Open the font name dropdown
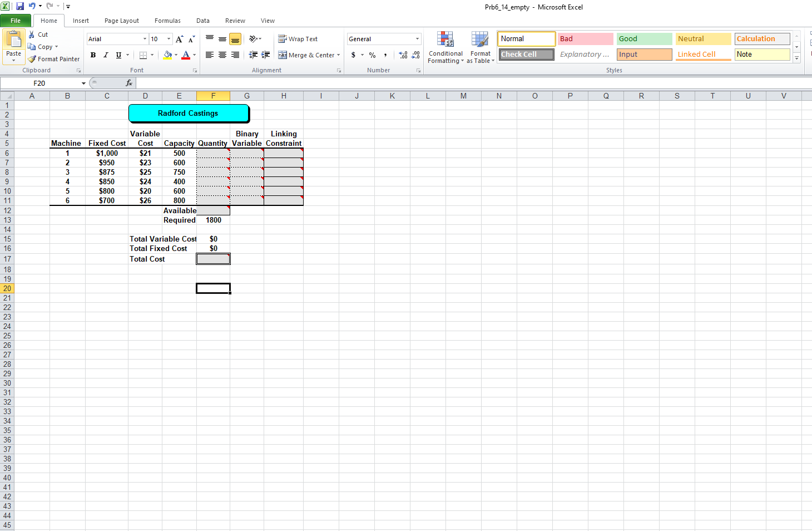Viewport: 812px width, 531px height. (x=144, y=39)
